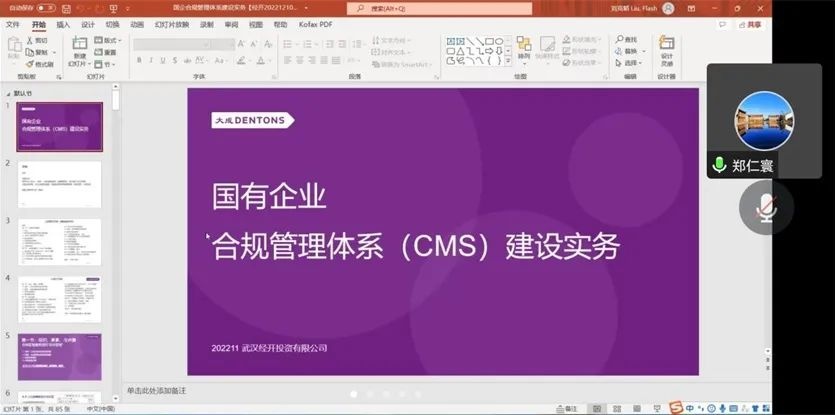Open the Copy dropdown arrow
835x415 pixels.
(54, 53)
